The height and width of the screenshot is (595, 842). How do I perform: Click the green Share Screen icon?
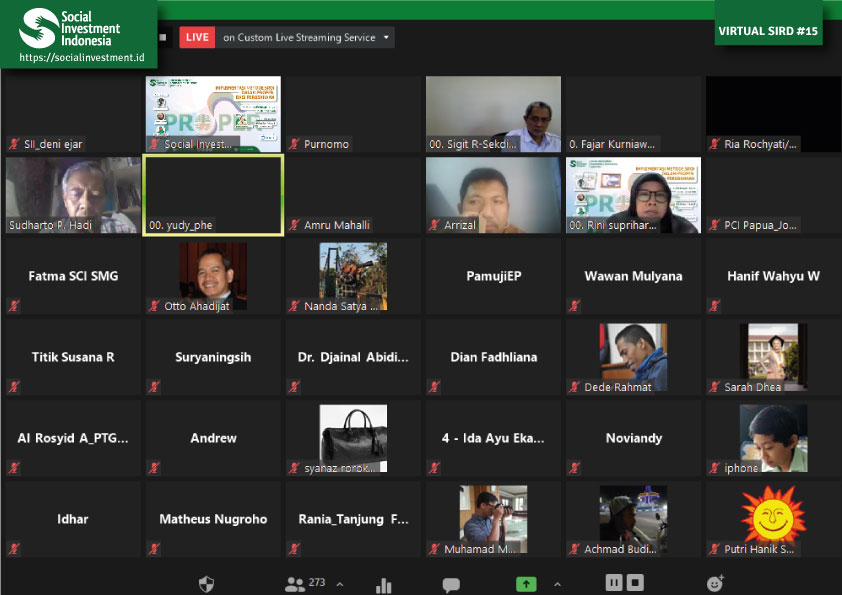526,584
